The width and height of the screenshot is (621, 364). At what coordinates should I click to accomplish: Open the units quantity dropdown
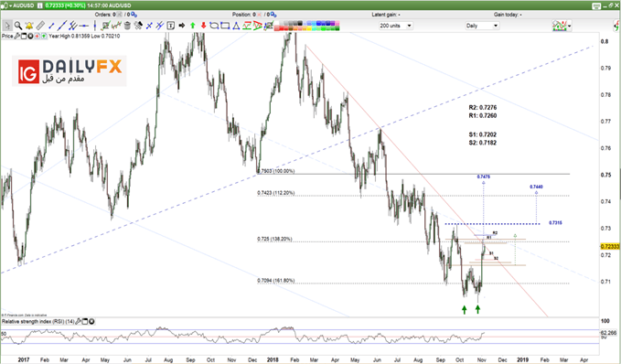tap(396, 26)
